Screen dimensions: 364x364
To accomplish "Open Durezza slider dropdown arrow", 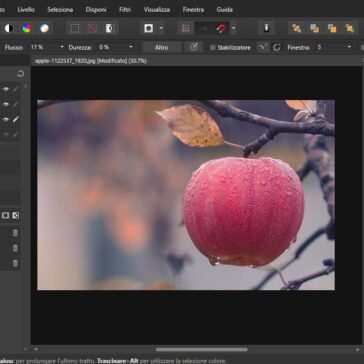I will [131, 47].
